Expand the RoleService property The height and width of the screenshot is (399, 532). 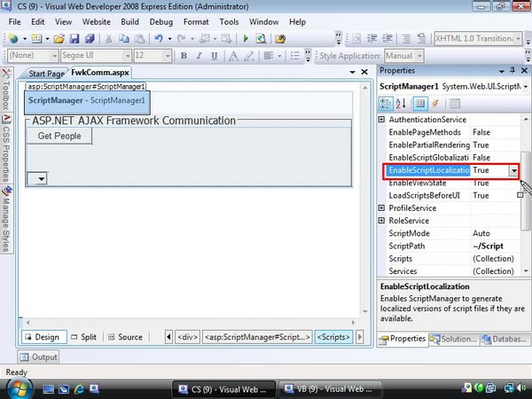[x=381, y=221]
